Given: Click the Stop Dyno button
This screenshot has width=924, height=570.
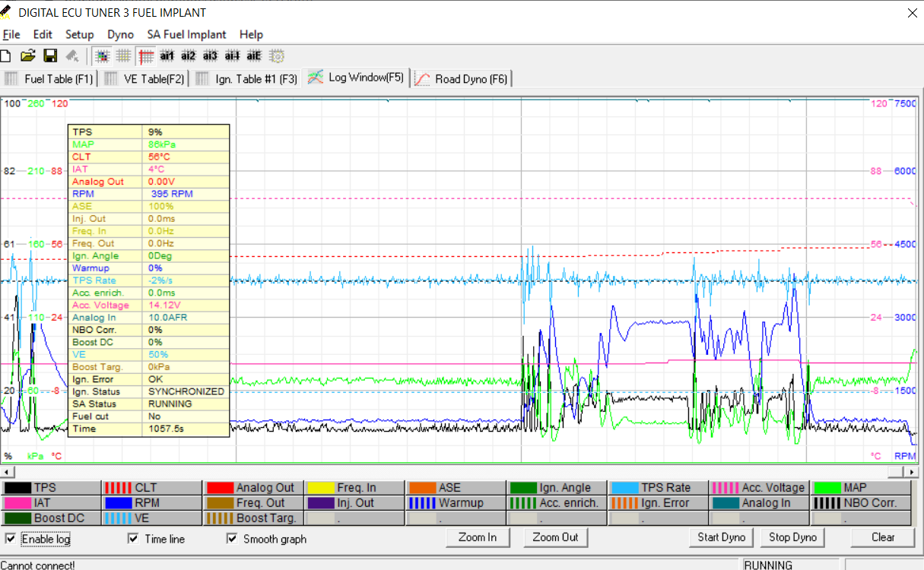Looking at the screenshot, I should 792,537.
